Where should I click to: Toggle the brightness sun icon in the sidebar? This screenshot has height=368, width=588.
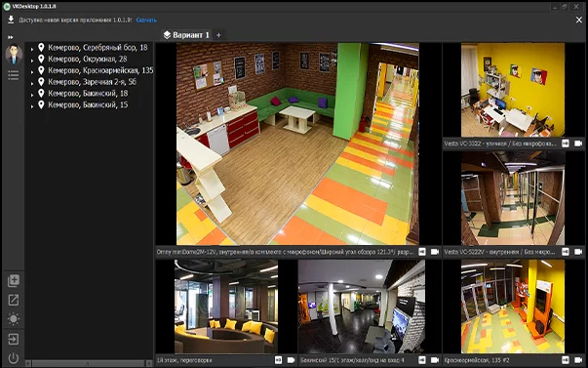pyautogui.click(x=14, y=319)
